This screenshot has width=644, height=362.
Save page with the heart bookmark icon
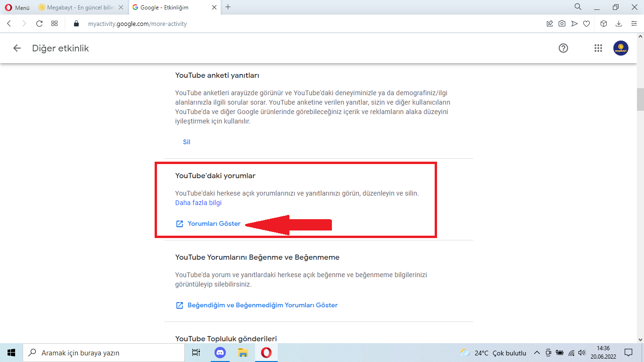click(x=586, y=23)
